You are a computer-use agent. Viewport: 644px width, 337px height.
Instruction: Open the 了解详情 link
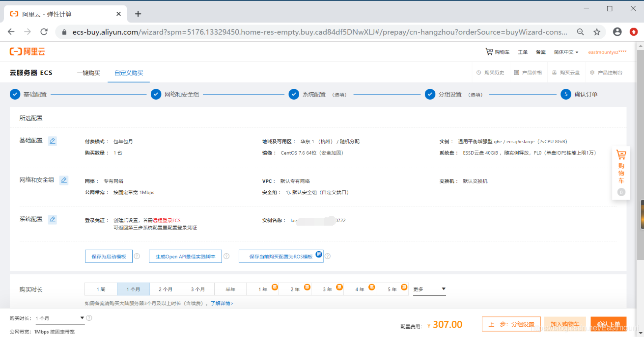(x=221, y=303)
